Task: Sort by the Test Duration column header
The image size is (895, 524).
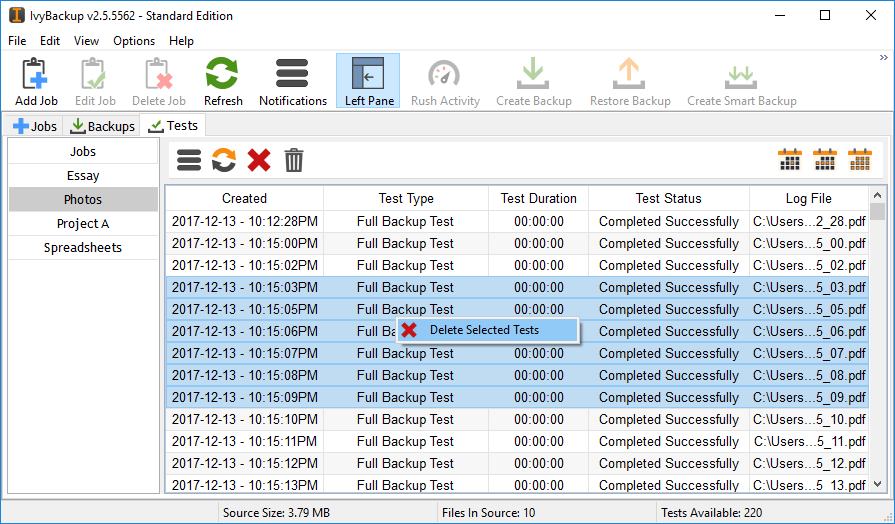Action: [538, 199]
